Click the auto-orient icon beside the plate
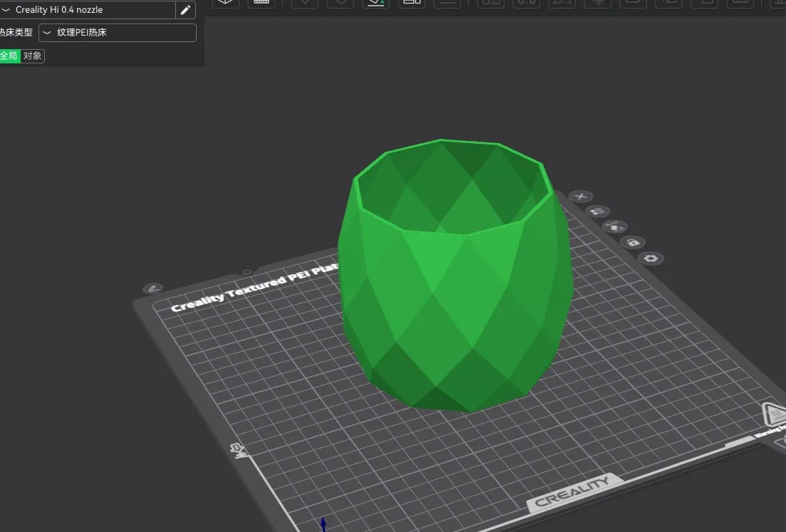The image size is (786, 532). point(615,226)
